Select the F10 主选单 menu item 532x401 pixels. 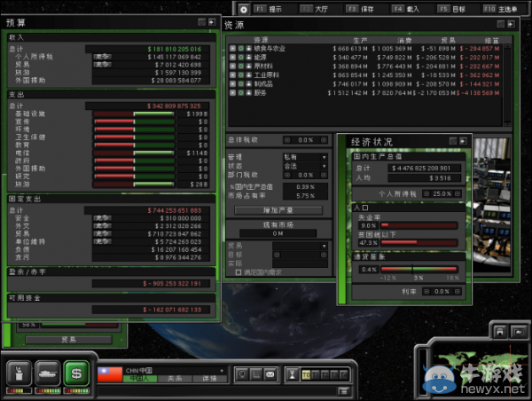(503, 9)
